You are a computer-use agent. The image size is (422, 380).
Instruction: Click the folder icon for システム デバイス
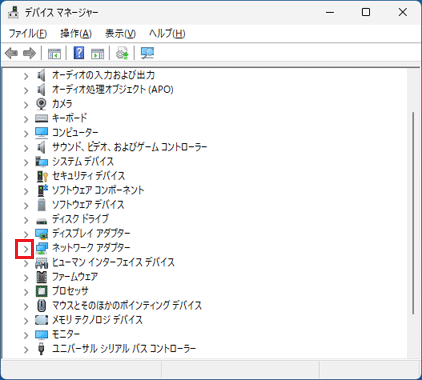coord(41,162)
